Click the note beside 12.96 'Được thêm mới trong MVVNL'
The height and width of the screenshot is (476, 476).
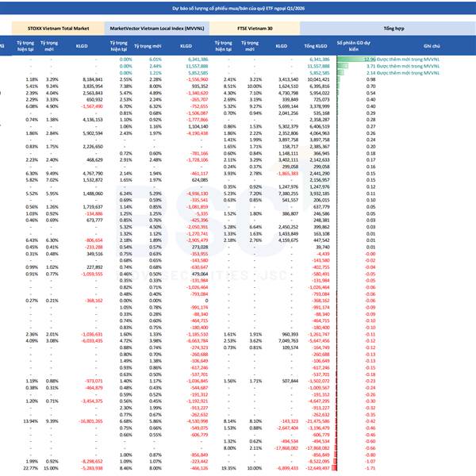pyautogui.click(x=408, y=59)
